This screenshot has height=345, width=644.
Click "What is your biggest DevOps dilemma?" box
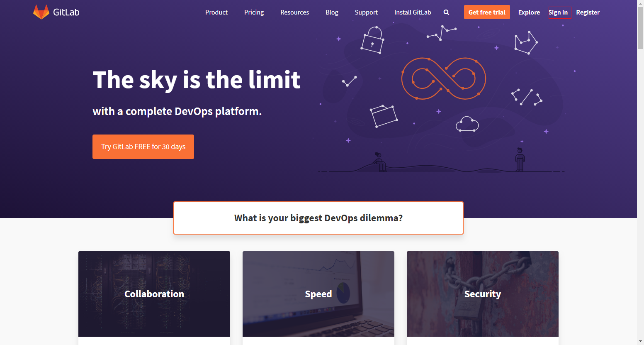click(318, 218)
